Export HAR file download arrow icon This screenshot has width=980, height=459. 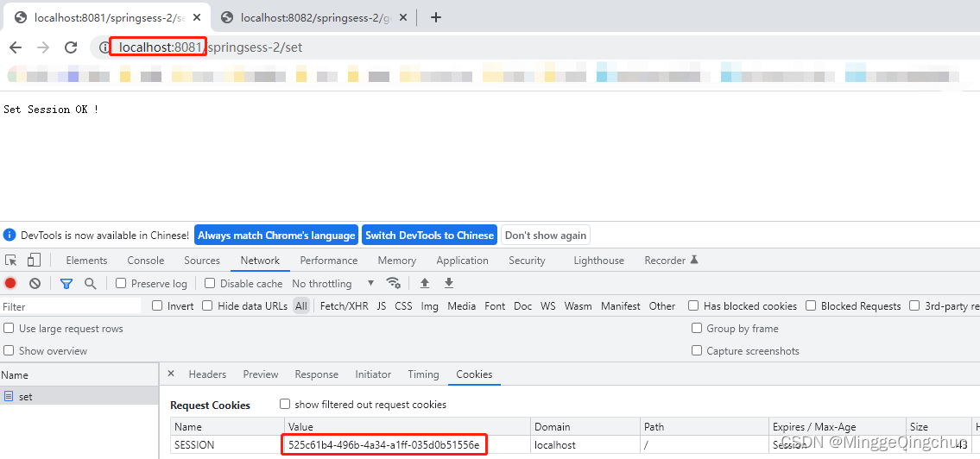click(x=449, y=283)
